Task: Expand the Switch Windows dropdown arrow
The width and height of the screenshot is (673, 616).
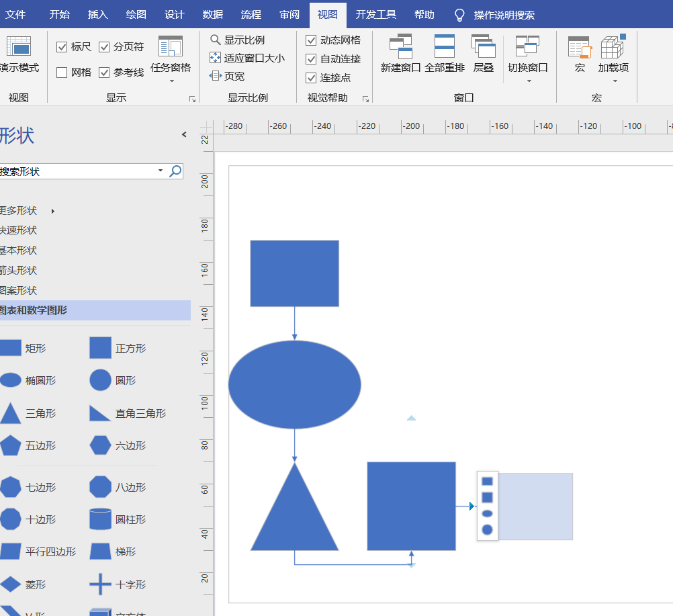Action: pos(529,81)
